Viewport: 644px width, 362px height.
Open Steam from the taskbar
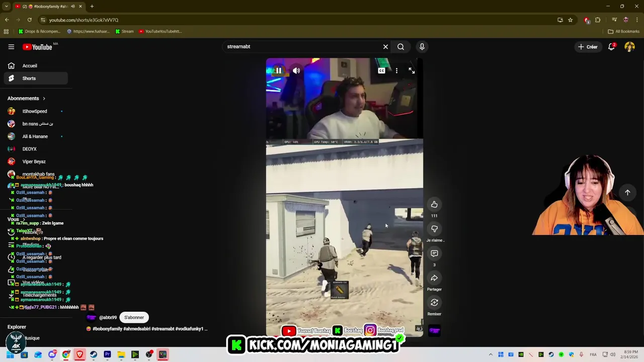point(94,355)
